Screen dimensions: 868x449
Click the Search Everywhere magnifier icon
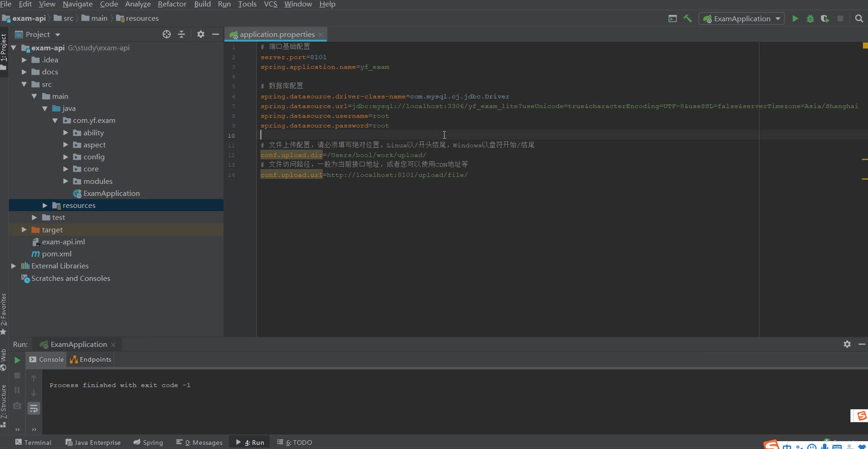click(859, 18)
